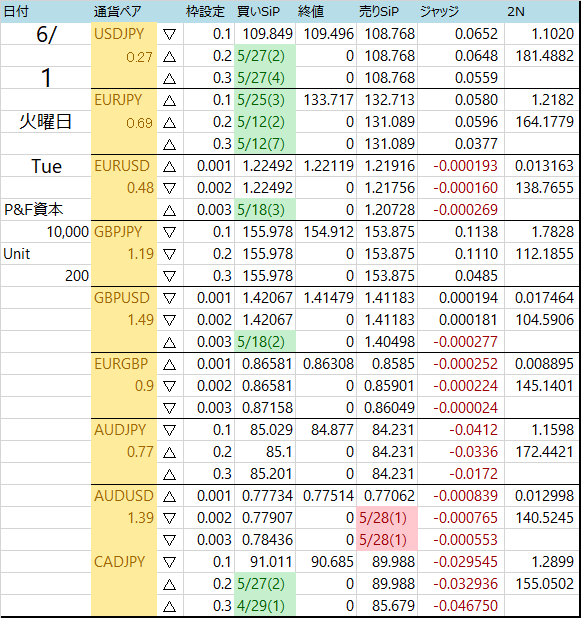Select the buy SiP value 109.849
The image size is (581, 618).
pos(265,34)
